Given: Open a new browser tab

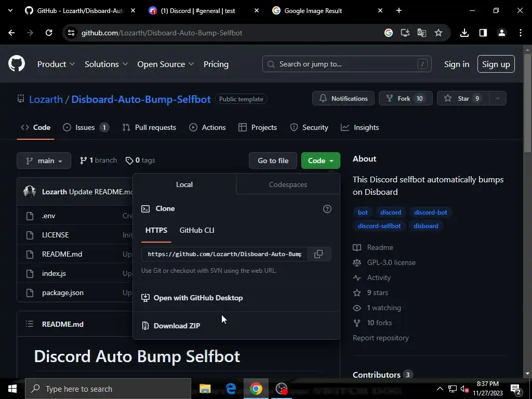Looking at the screenshot, I should 399,10.
